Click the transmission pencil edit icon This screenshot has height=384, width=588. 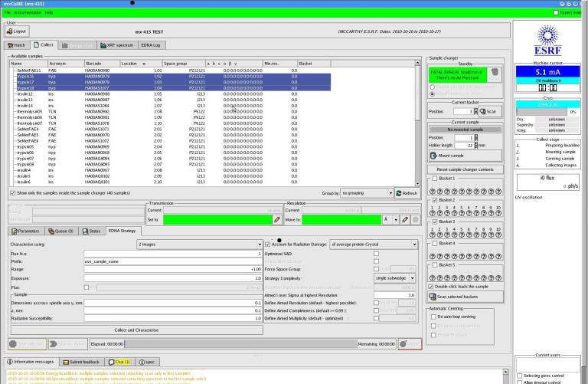pos(276,219)
